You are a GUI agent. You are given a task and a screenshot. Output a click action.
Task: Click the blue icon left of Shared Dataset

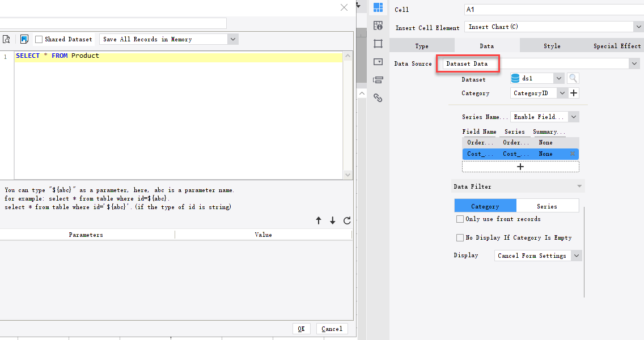tap(24, 40)
